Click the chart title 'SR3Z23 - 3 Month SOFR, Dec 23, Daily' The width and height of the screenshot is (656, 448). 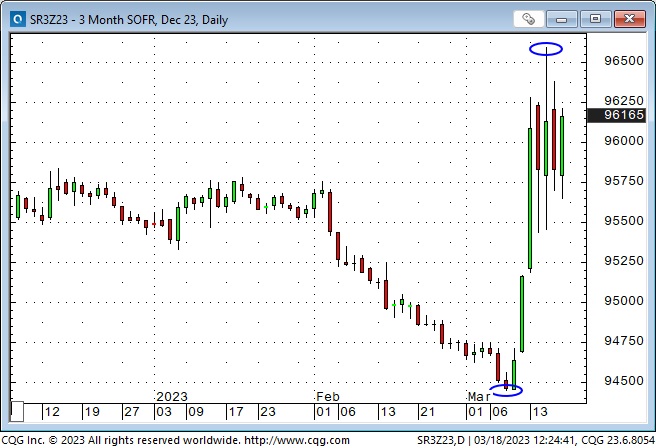pos(129,20)
